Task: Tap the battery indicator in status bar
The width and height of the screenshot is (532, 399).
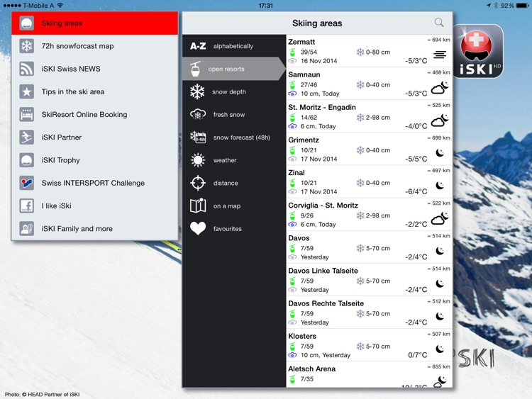Action: [x=522, y=6]
